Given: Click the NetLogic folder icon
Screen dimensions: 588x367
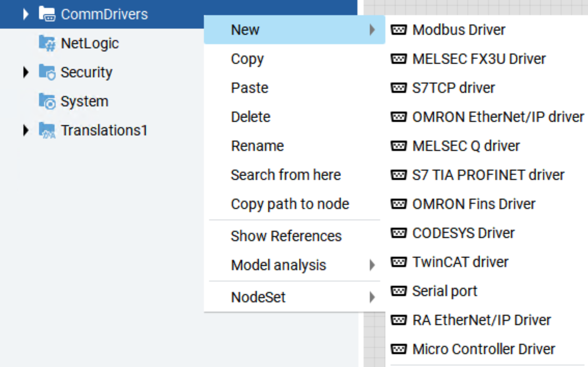Looking at the screenshot, I should 47,43.
